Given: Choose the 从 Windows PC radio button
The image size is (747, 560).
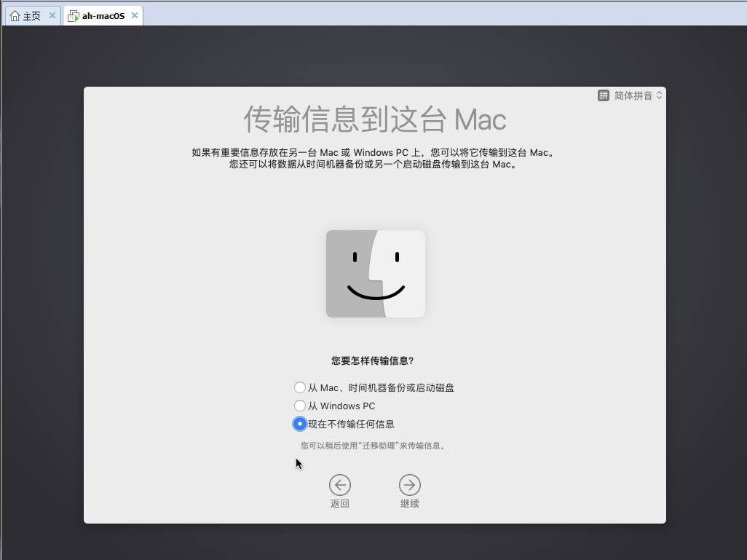Looking at the screenshot, I should click(x=300, y=406).
